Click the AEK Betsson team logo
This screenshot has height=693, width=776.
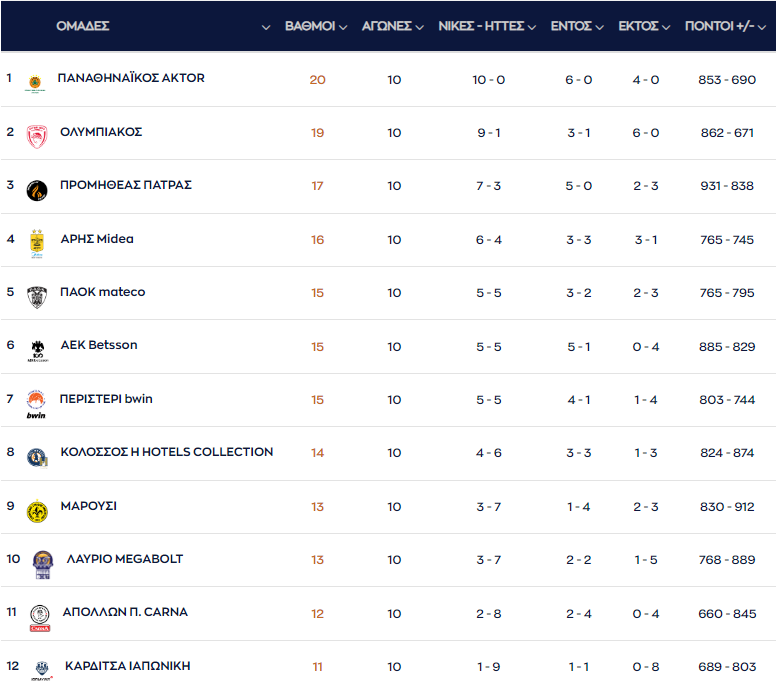[37, 349]
